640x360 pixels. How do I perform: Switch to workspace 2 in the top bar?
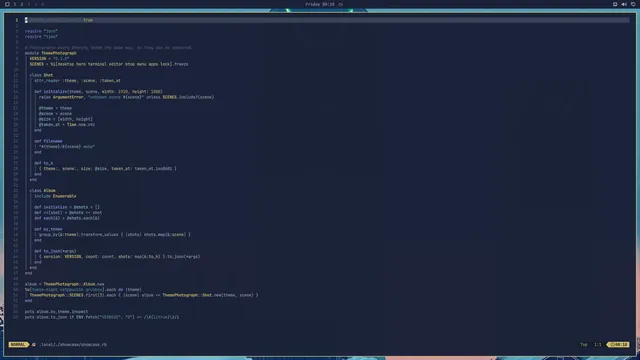(22, 4)
